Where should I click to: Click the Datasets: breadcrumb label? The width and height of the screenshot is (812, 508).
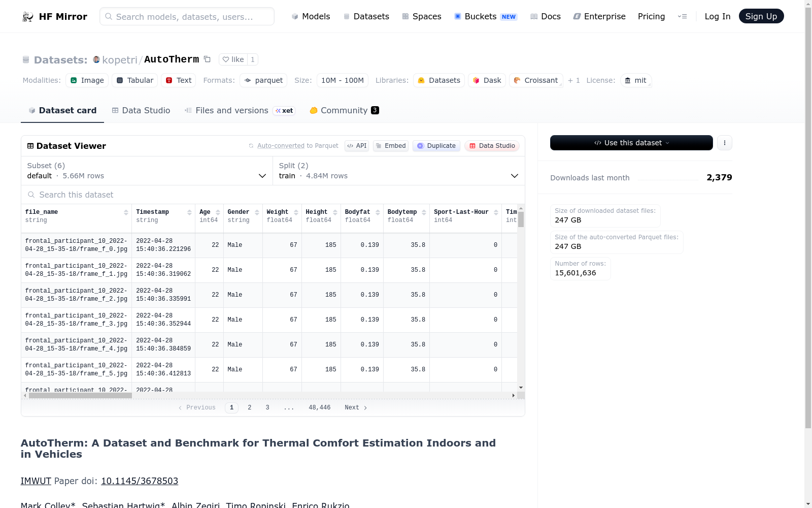[x=61, y=60]
